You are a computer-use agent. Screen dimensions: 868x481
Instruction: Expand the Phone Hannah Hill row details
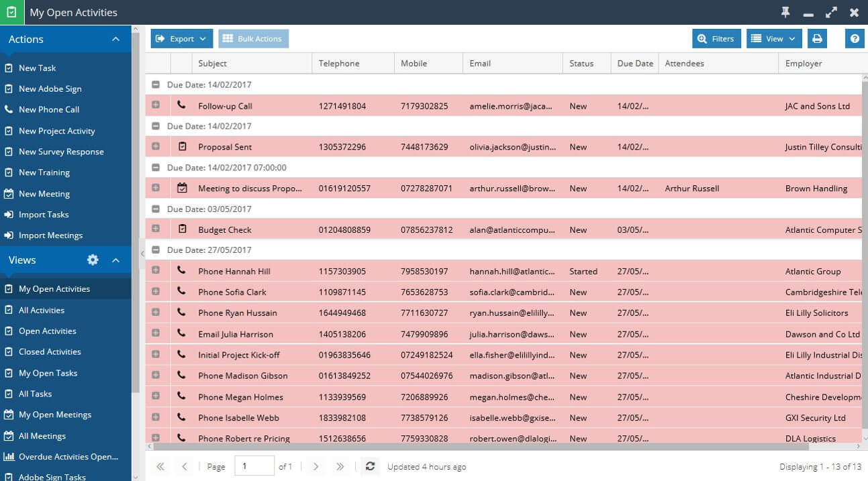[x=156, y=270]
